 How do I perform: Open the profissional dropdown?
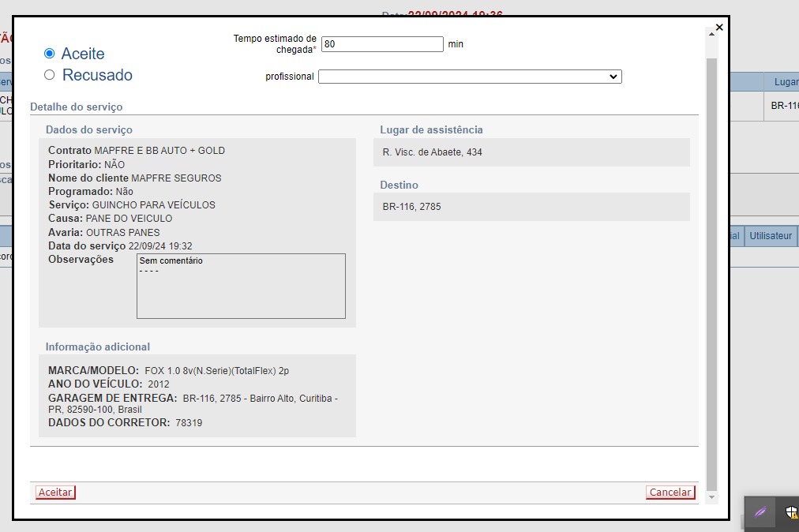coord(470,77)
